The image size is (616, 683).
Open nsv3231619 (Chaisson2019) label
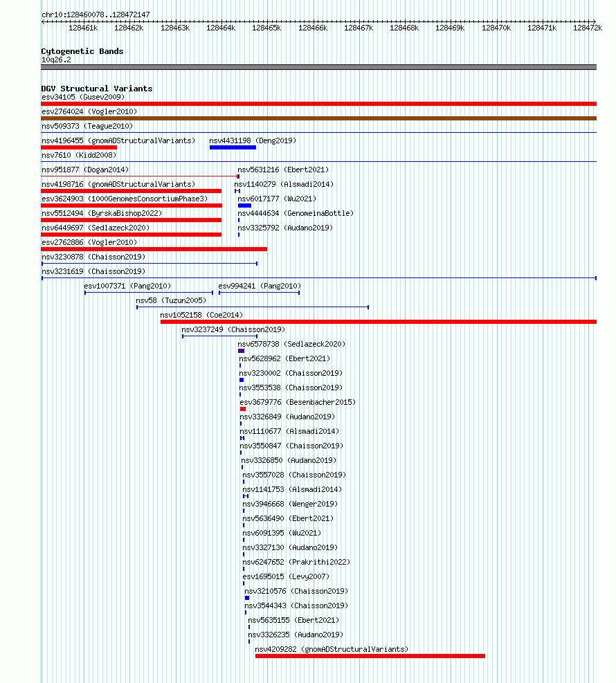[93, 271]
